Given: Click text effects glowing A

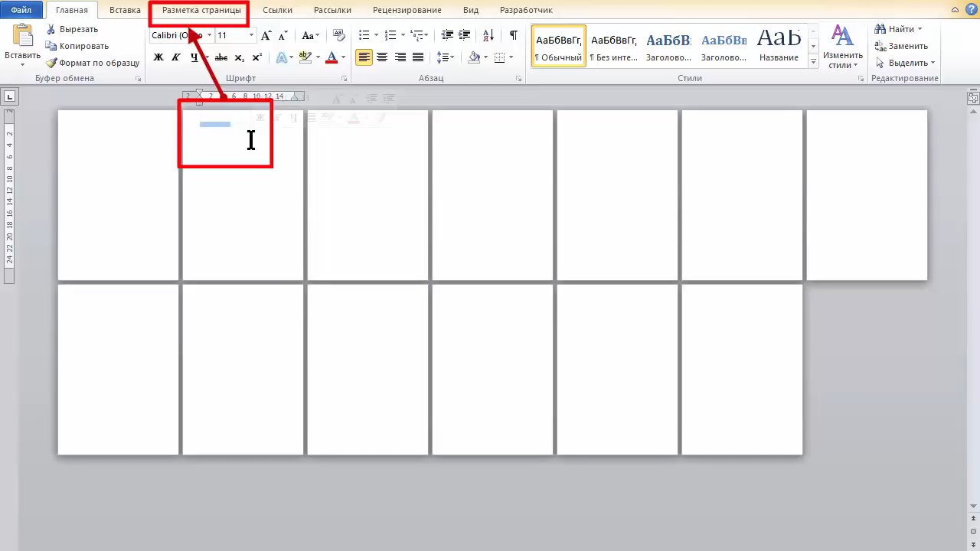Looking at the screenshot, I should pyautogui.click(x=281, y=57).
